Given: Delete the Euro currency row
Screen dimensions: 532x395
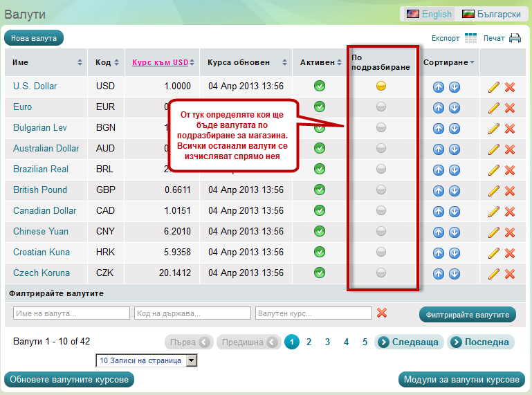Looking at the screenshot, I should [x=510, y=107].
